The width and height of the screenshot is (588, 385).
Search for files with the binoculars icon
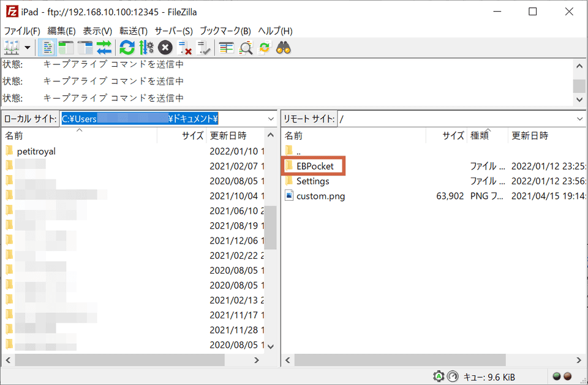click(282, 47)
